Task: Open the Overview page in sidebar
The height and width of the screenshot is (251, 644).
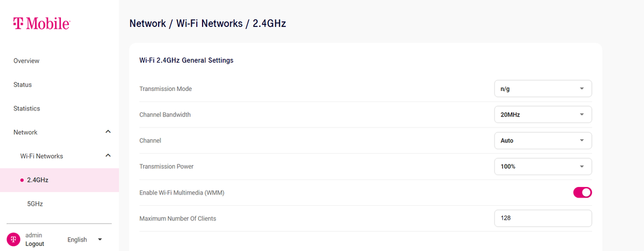Action: coord(26,61)
